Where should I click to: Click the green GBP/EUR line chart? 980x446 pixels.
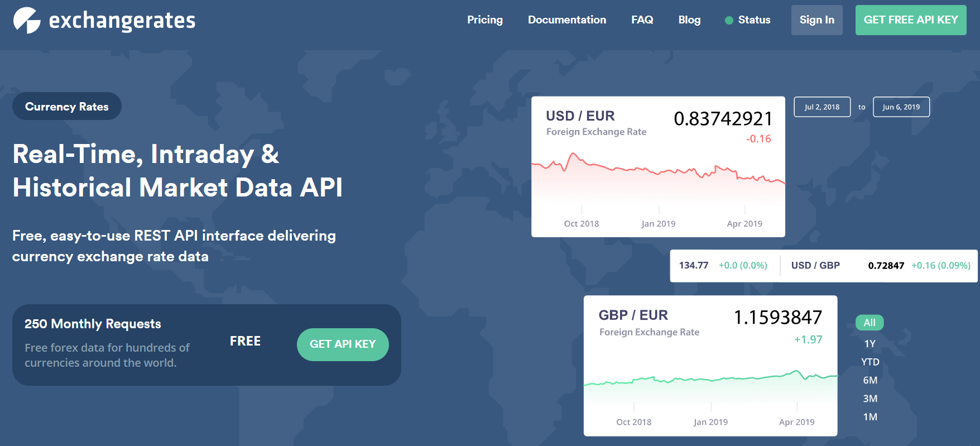[x=710, y=378]
